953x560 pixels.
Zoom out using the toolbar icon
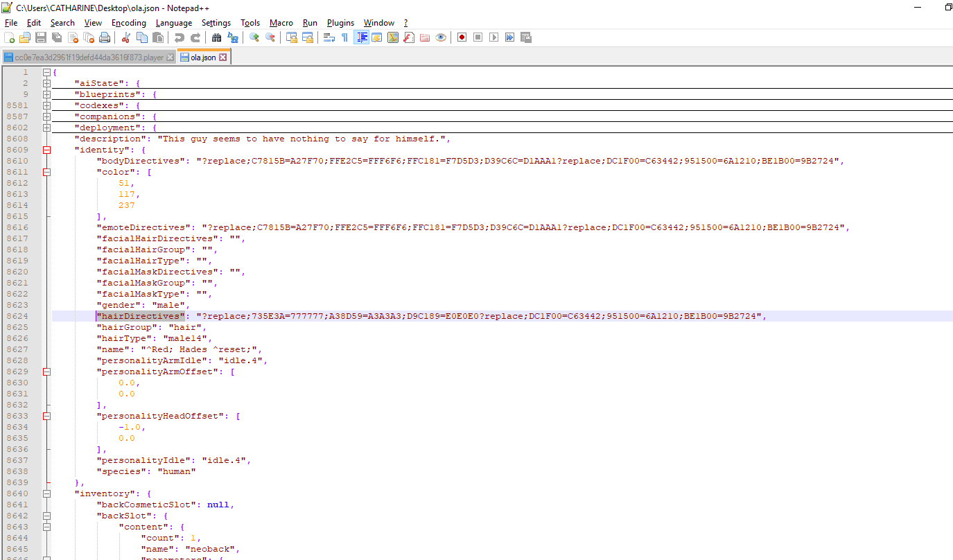[x=270, y=37]
